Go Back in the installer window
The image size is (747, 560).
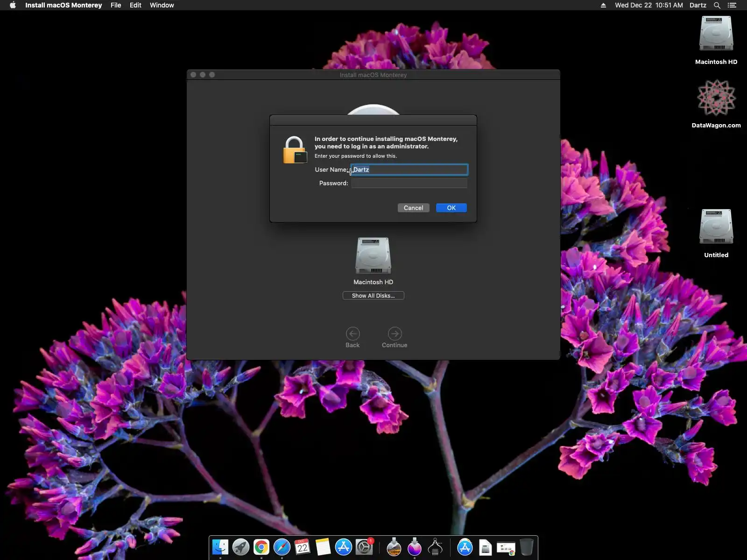352,337
